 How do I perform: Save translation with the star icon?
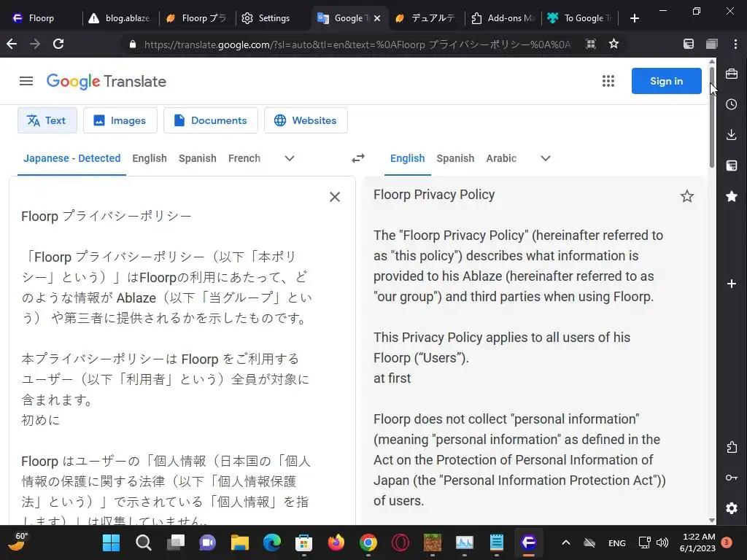[686, 195]
